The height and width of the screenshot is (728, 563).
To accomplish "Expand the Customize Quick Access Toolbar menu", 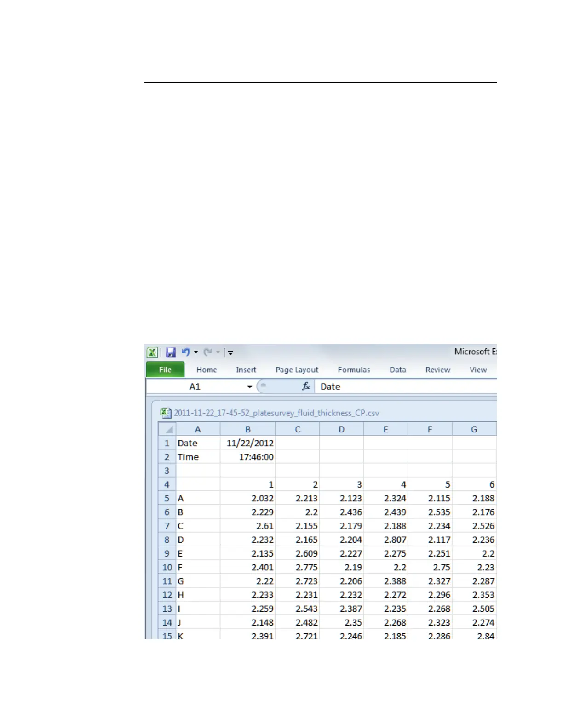I will click(230, 353).
